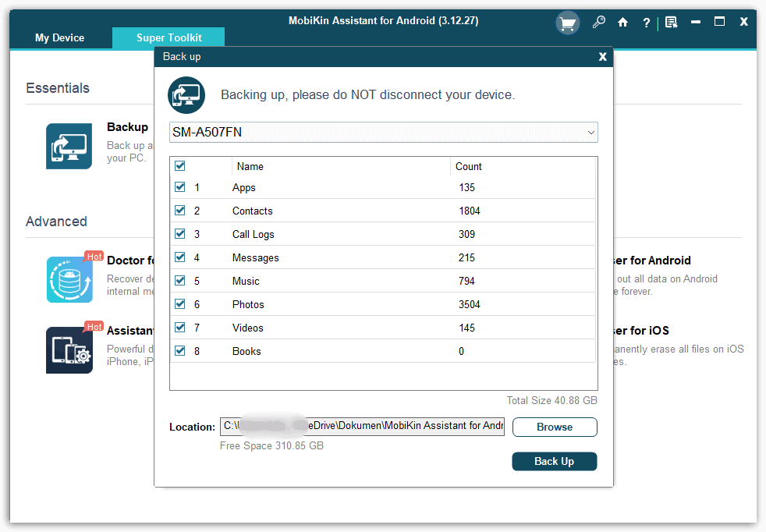Click the Location path input field
The image size is (766, 532).
pyautogui.click(x=362, y=426)
